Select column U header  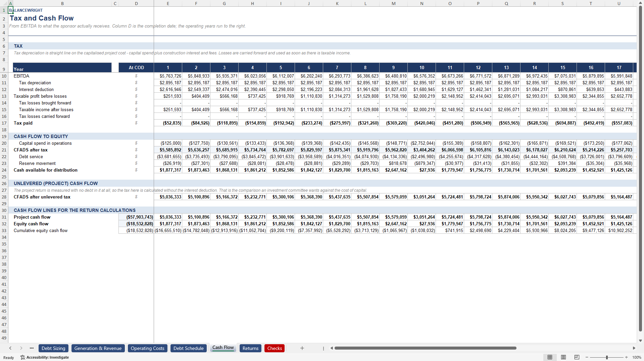[x=619, y=3]
